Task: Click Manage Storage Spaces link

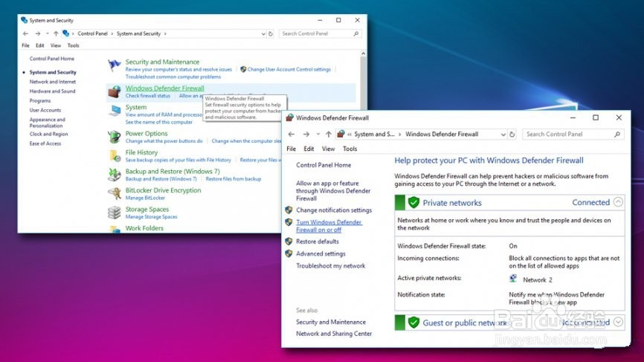Action: [x=151, y=217]
